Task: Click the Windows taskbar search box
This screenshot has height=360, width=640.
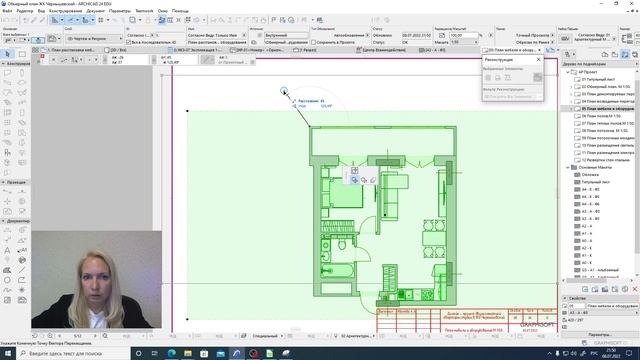Action: tap(73, 353)
